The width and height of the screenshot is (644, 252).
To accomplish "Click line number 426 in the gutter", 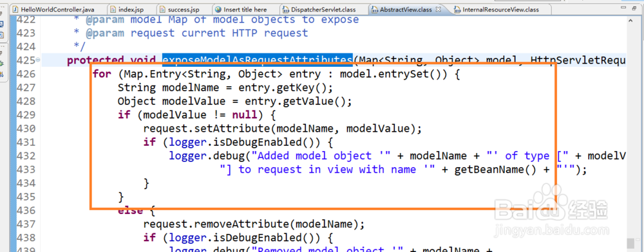I will click(26, 74).
